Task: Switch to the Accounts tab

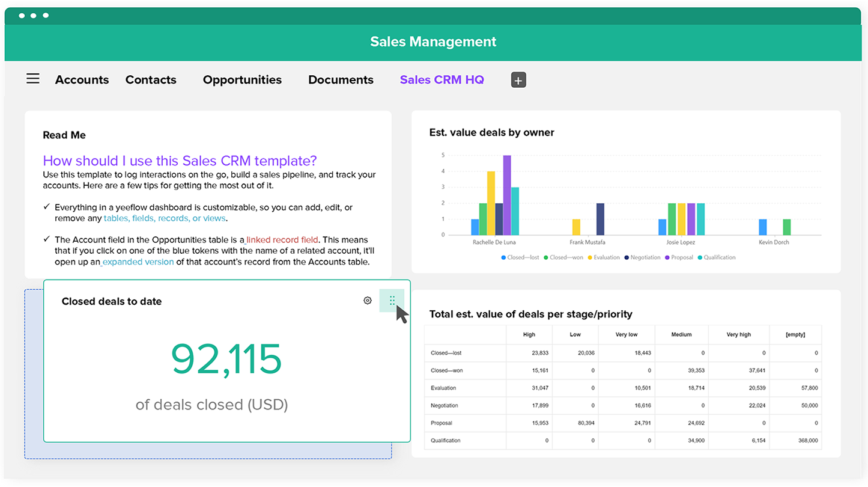Action: pyautogui.click(x=82, y=80)
